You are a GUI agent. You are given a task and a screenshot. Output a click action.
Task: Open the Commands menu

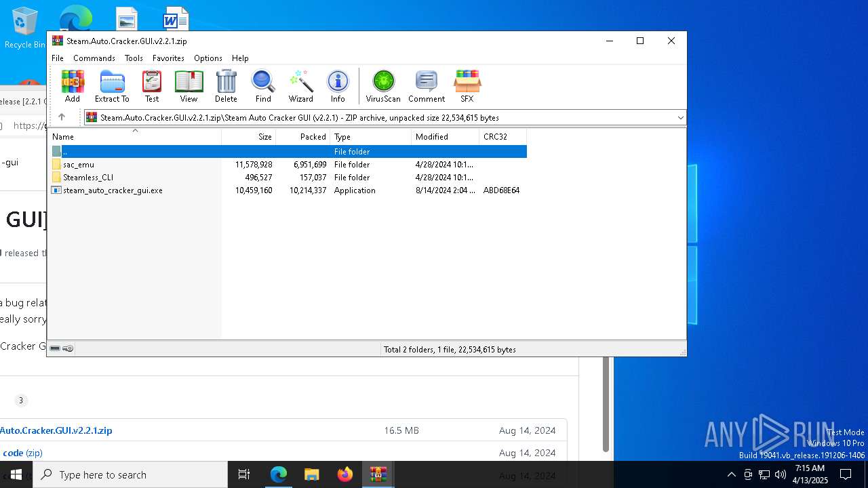click(94, 58)
